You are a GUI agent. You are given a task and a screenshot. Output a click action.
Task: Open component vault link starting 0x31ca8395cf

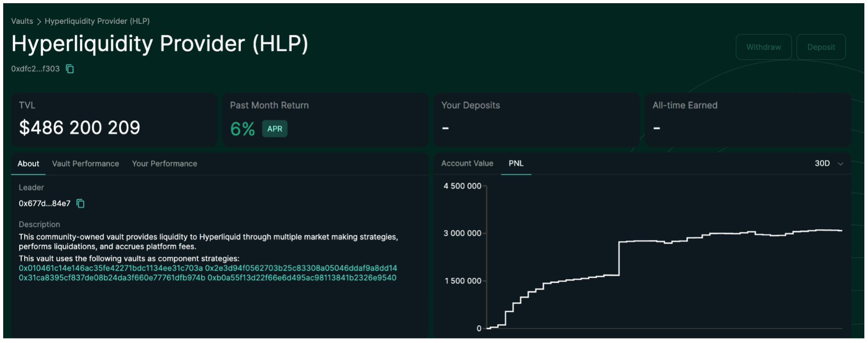coord(112,278)
